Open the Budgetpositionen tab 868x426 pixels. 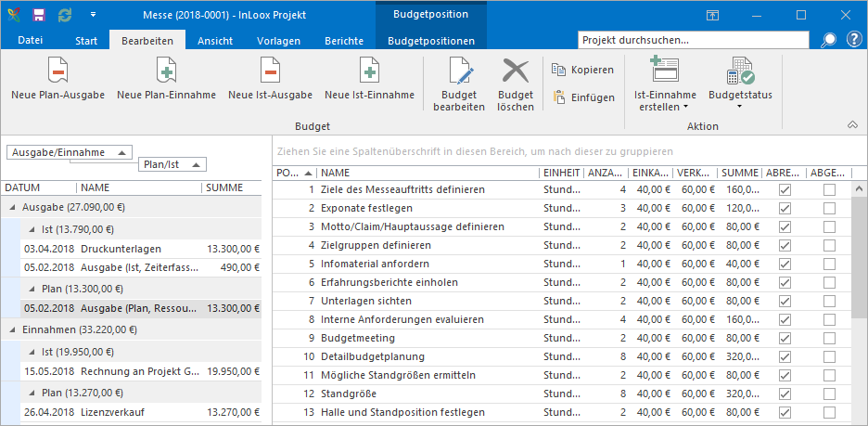(x=431, y=41)
